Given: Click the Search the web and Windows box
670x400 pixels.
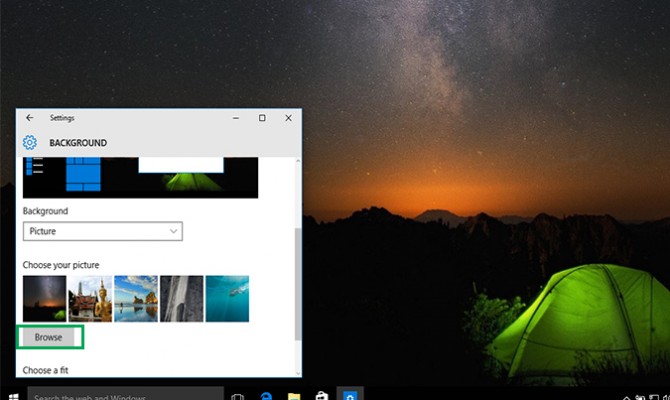Looking at the screenshot, I should tap(126, 395).
